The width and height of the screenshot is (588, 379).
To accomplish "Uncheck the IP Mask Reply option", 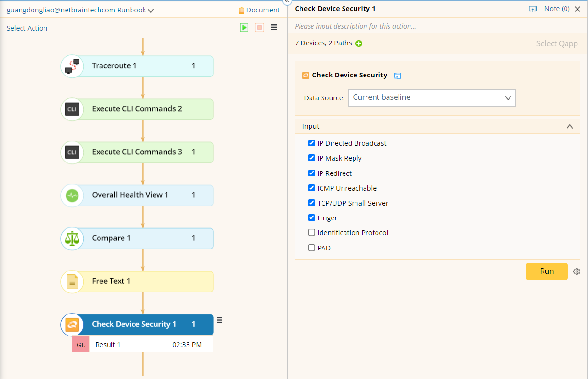I will pyautogui.click(x=311, y=158).
